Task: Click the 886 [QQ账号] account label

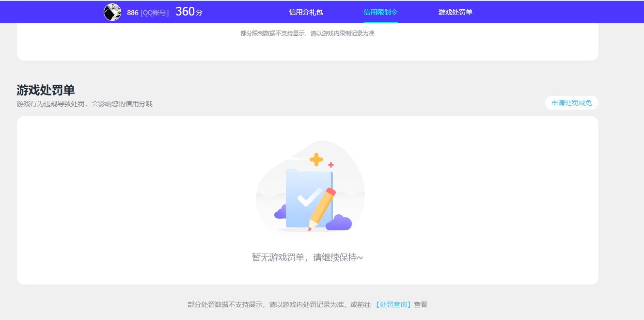Action: click(x=147, y=12)
